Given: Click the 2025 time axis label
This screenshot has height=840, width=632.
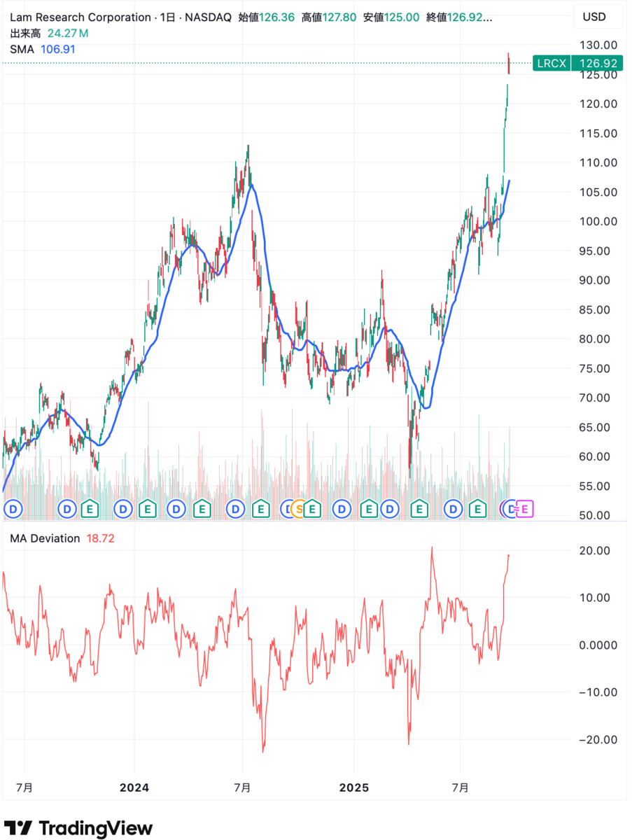Looking at the screenshot, I should (353, 787).
